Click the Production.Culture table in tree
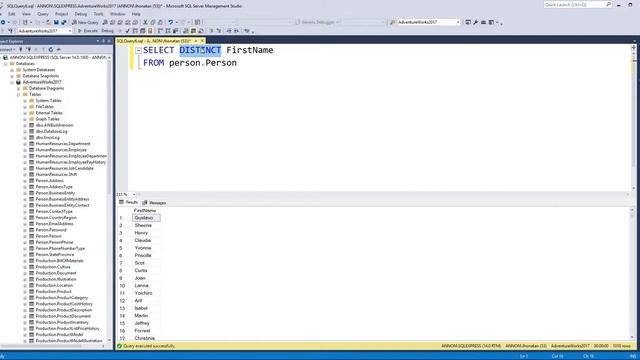Screen dimensions: 640x360 53,267
